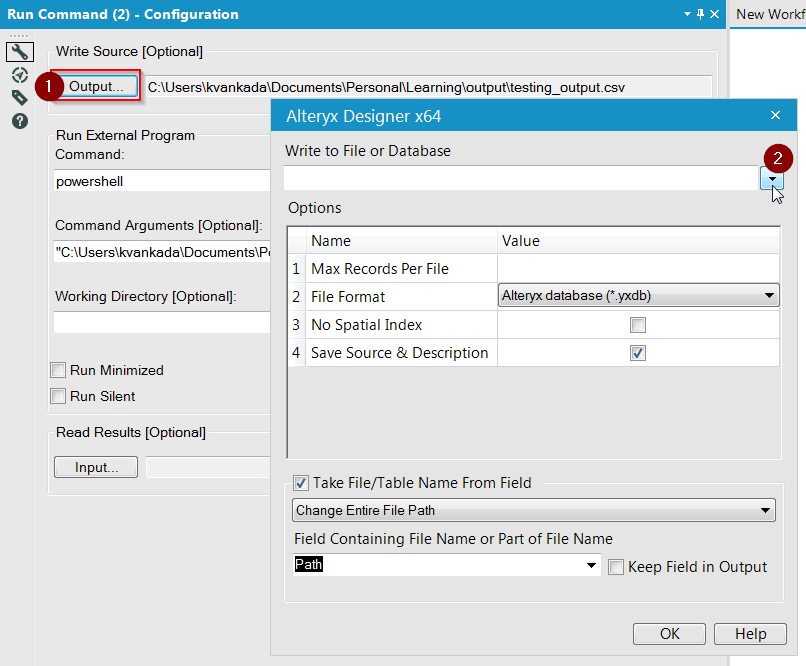This screenshot has width=806, height=666.
Task: Click the Input button under Read Results
Action: 95,466
